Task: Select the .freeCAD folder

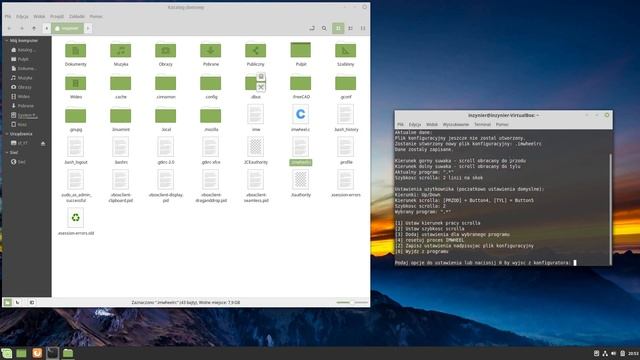Action: click(300, 83)
